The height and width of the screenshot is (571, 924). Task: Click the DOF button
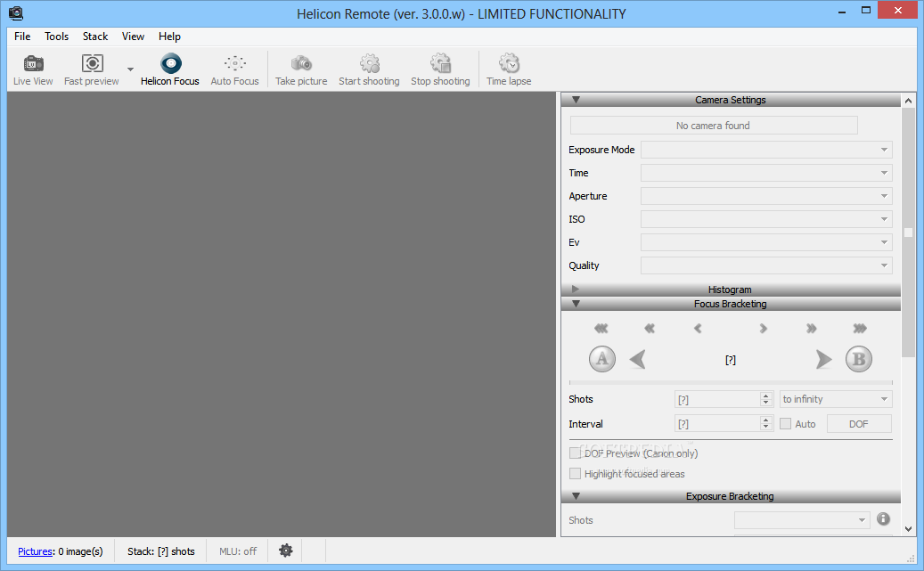(859, 424)
